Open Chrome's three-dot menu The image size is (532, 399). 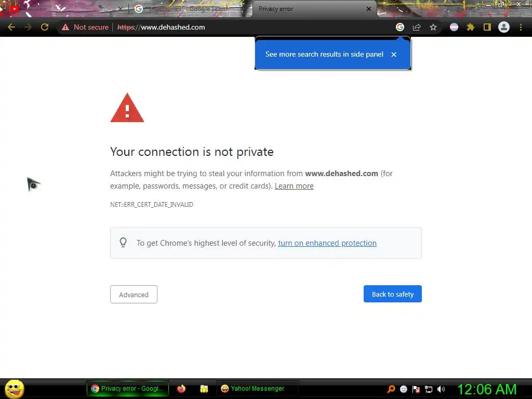(x=521, y=27)
